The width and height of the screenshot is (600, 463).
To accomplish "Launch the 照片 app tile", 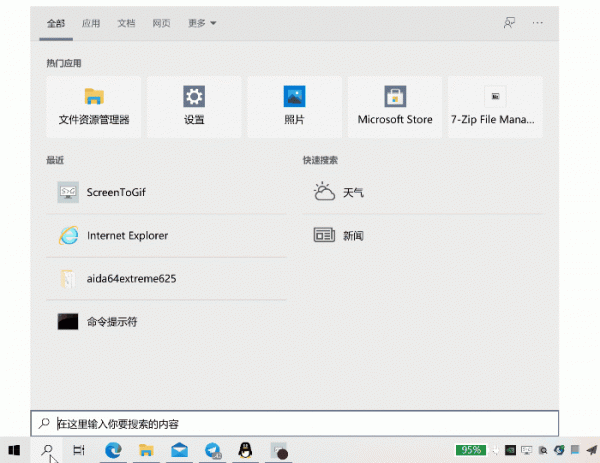I will (294, 107).
